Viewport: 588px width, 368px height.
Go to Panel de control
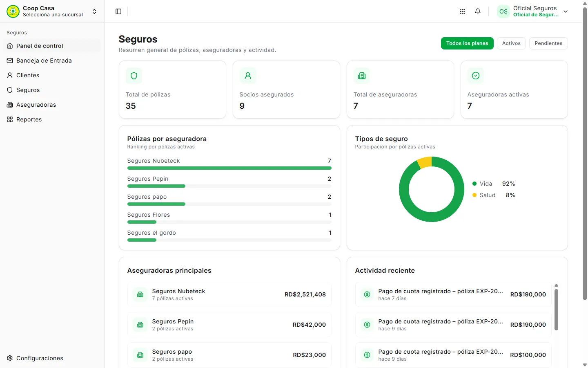click(52, 46)
